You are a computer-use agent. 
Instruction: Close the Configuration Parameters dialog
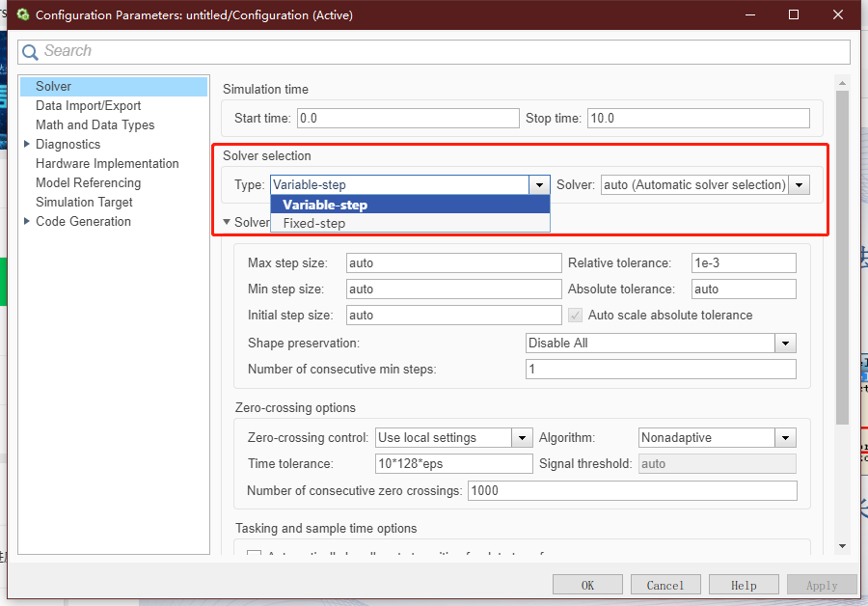pyautogui.click(x=837, y=14)
